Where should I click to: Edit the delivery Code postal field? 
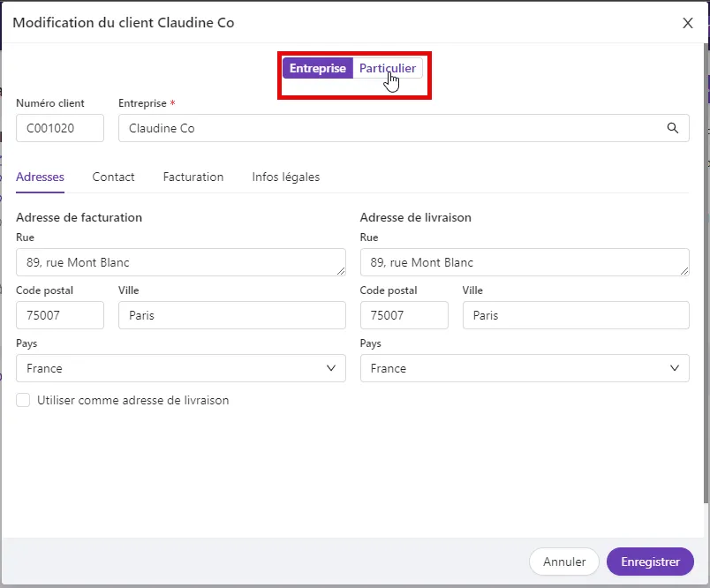click(404, 315)
